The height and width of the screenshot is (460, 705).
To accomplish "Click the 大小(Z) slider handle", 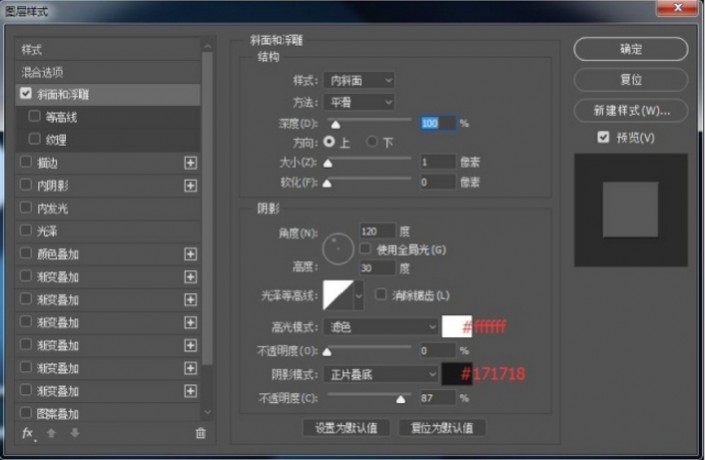I will point(328,163).
